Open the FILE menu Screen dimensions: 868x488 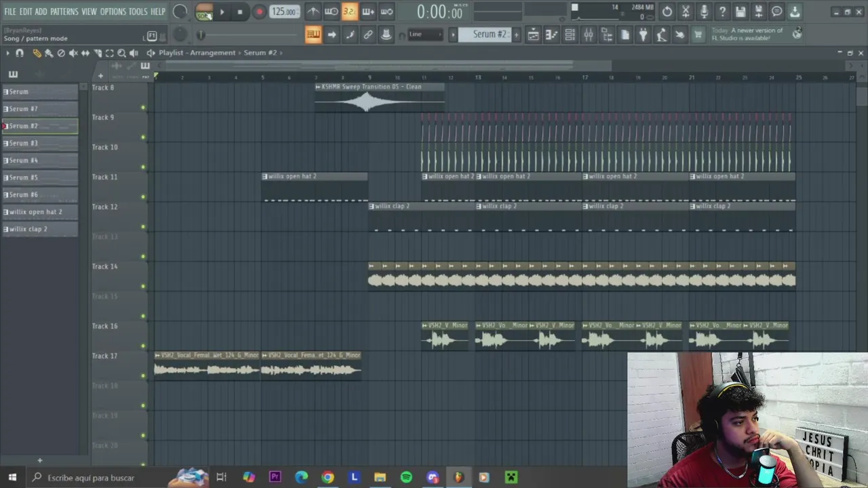[x=10, y=12]
